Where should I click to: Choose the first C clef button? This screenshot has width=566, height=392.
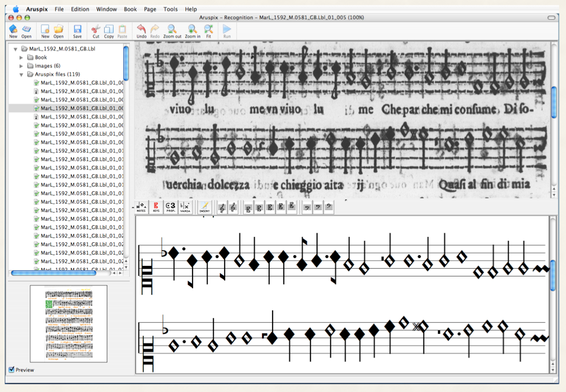pos(248,208)
